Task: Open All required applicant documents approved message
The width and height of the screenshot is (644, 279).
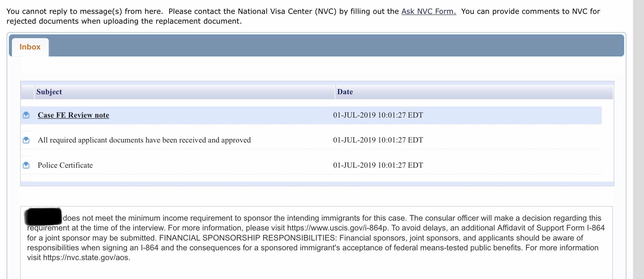Action: point(144,140)
